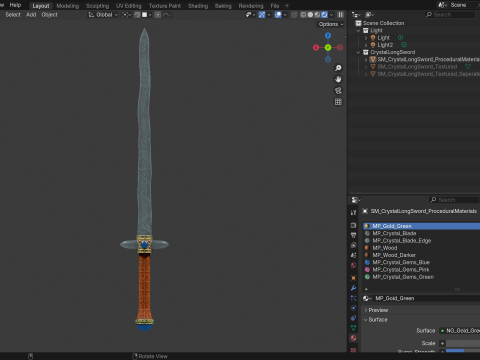
Task: Toggle X-ray mode in viewport header
Action: 294,15
